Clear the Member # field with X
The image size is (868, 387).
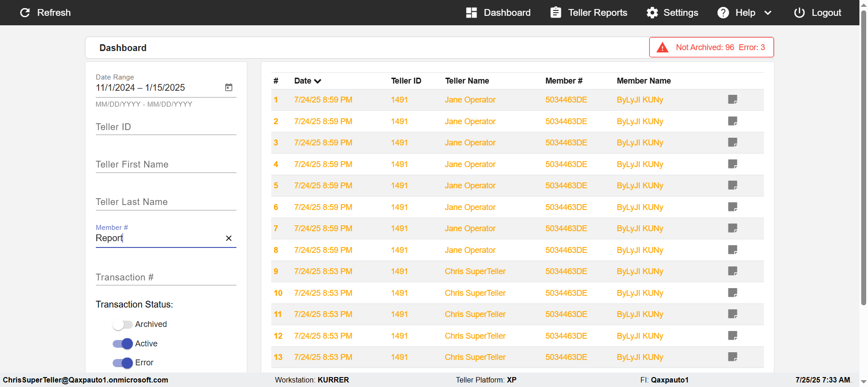(229, 238)
